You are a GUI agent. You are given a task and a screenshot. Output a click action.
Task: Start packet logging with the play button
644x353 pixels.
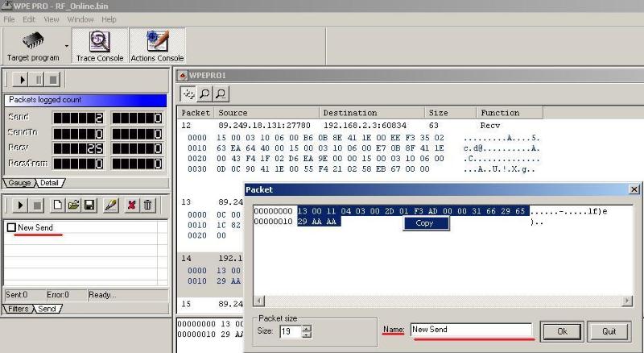click(x=20, y=80)
